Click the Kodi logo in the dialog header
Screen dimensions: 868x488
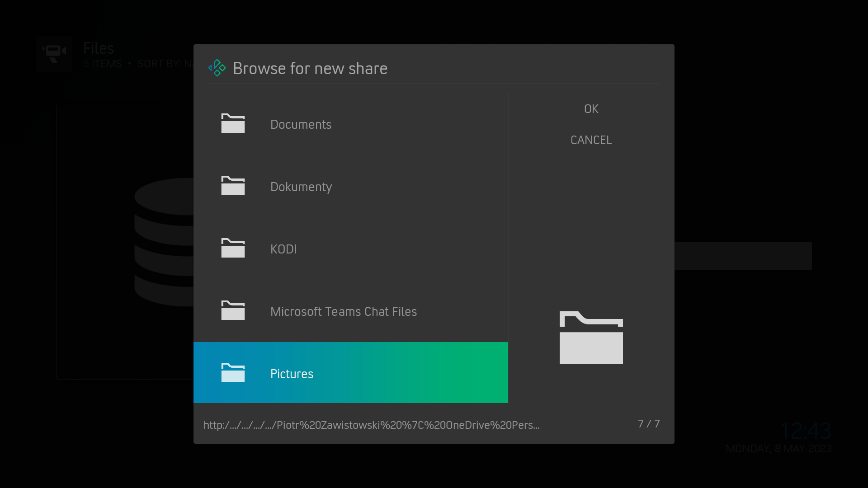tap(217, 67)
